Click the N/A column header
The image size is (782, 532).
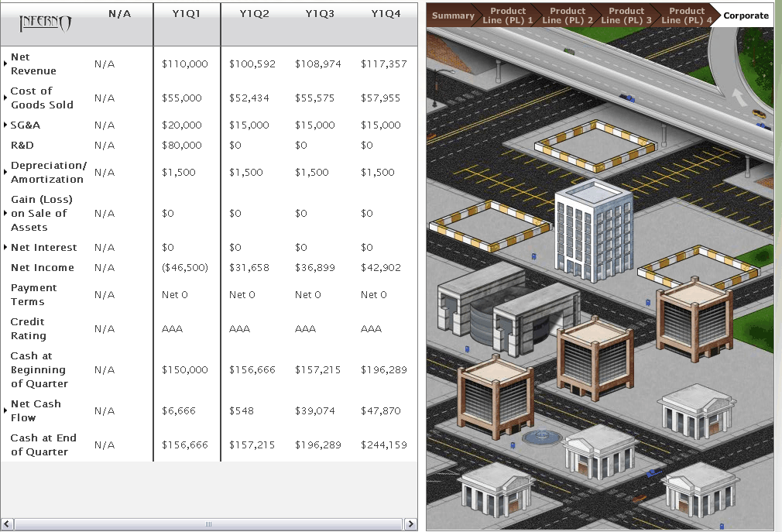pyautogui.click(x=120, y=14)
